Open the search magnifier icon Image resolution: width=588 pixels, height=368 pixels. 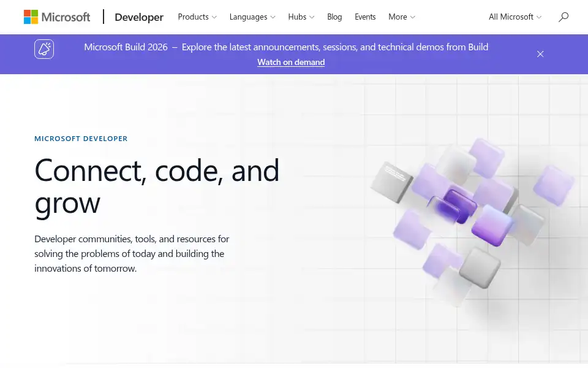[563, 17]
